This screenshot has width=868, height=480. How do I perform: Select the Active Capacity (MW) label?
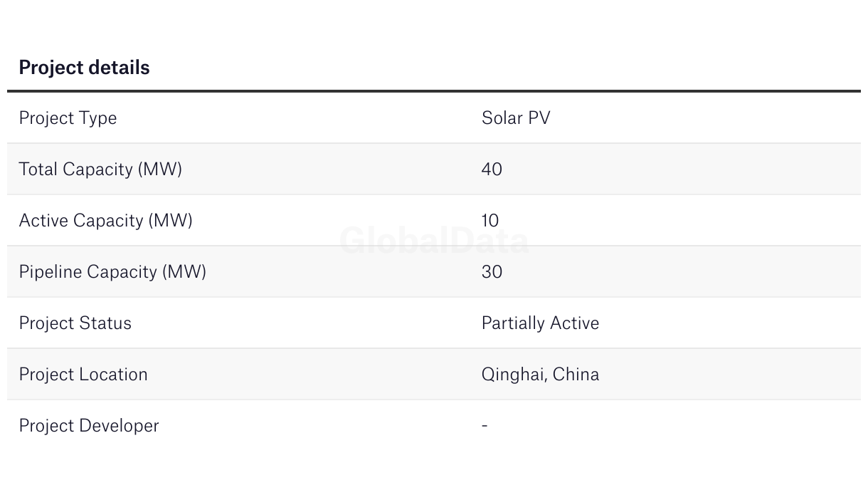point(105,221)
